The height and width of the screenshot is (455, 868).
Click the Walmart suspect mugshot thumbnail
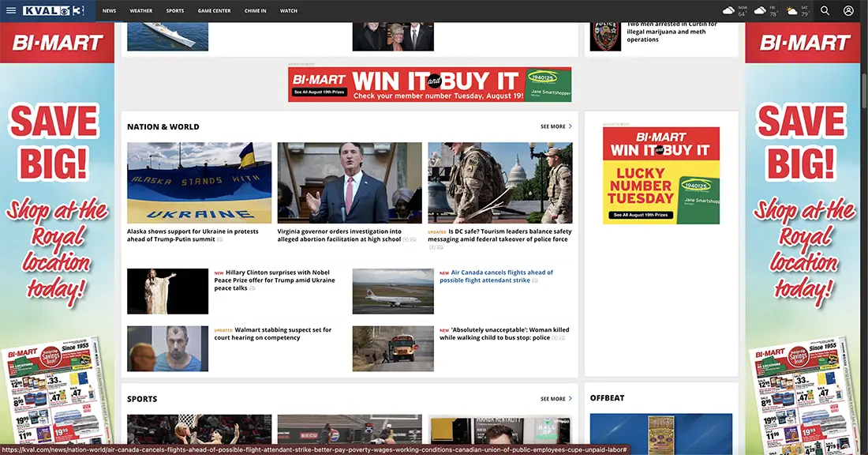168,348
